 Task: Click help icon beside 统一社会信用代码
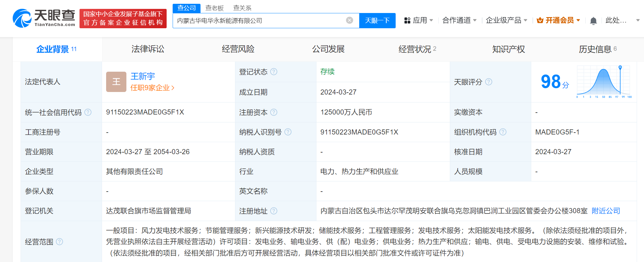pyautogui.click(x=88, y=112)
